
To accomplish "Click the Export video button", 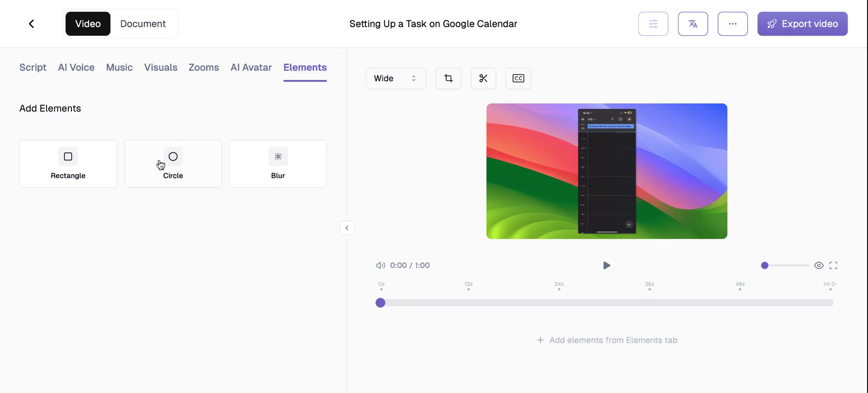I will point(802,23).
